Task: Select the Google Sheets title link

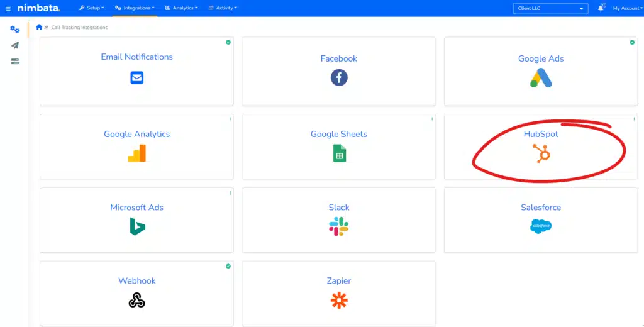Action: (x=339, y=134)
